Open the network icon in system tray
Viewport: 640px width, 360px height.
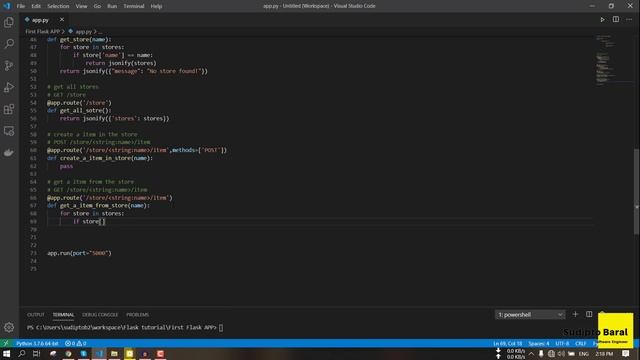[551, 353]
